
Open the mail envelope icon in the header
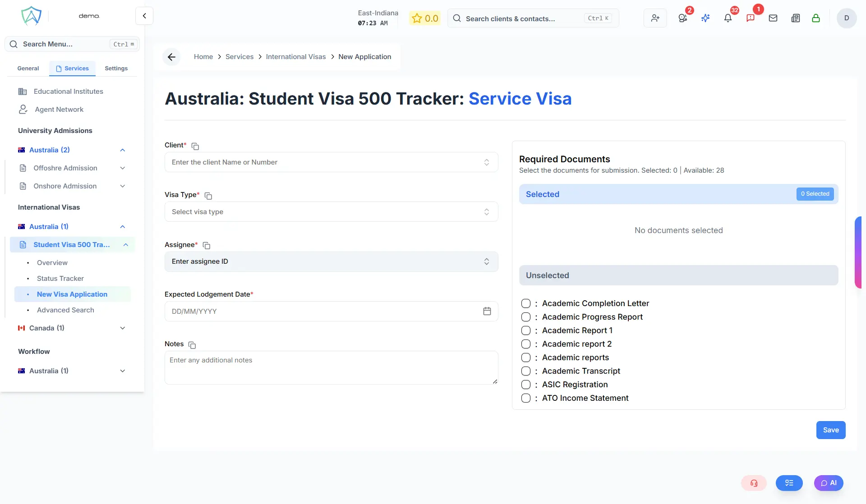pyautogui.click(x=773, y=18)
